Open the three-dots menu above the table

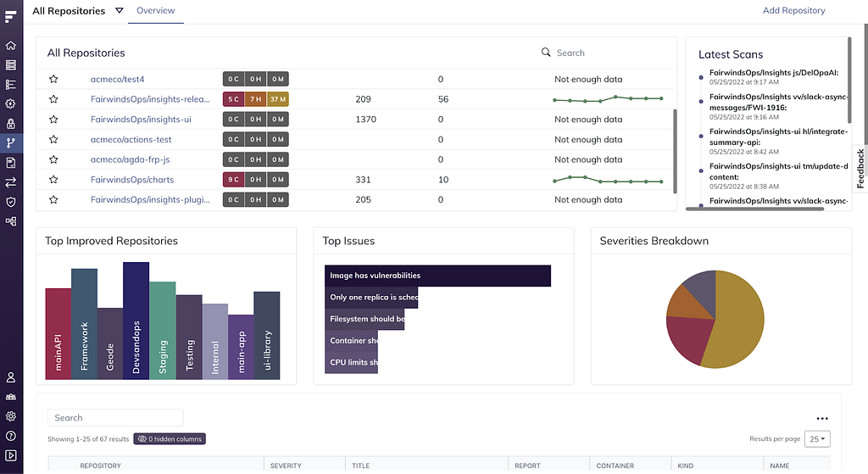822,419
